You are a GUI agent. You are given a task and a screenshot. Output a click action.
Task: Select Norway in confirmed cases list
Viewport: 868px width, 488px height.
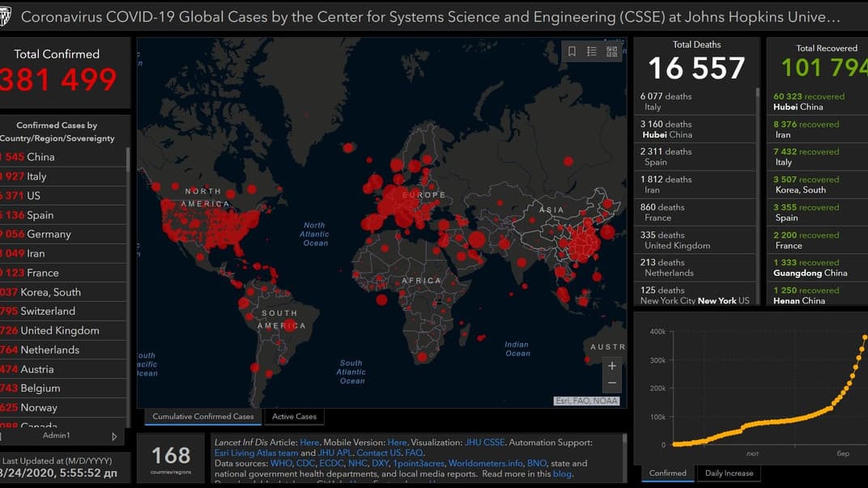pyautogui.click(x=63, y=408)
